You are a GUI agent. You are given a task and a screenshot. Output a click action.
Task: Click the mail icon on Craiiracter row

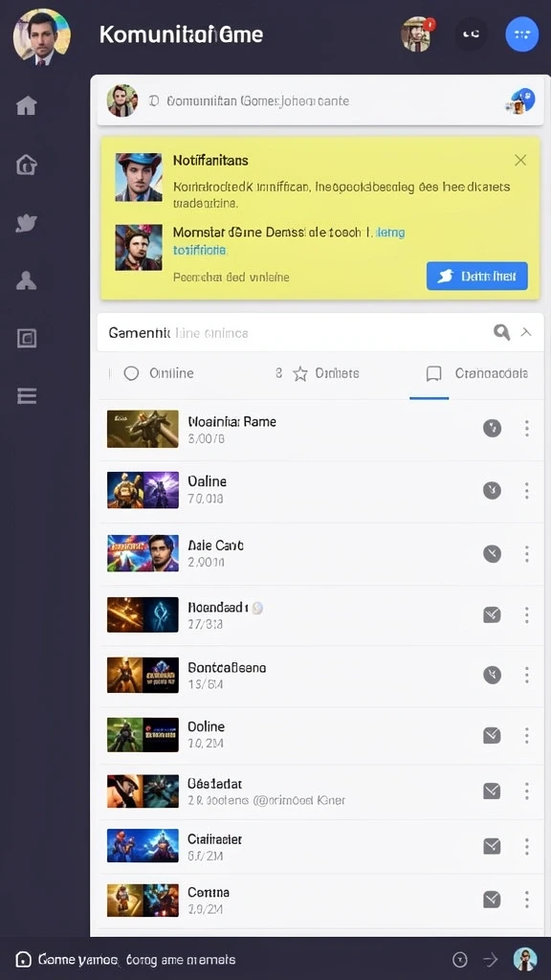click(493, 846)
